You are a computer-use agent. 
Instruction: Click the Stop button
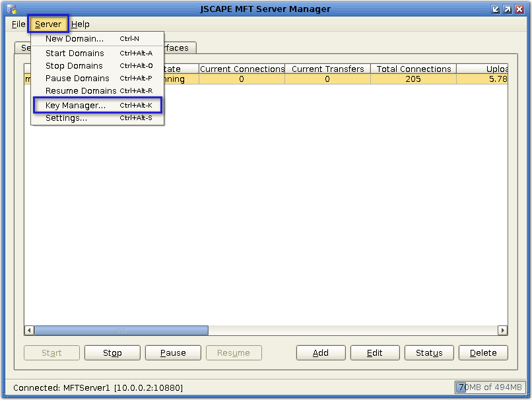click(112, 353)
